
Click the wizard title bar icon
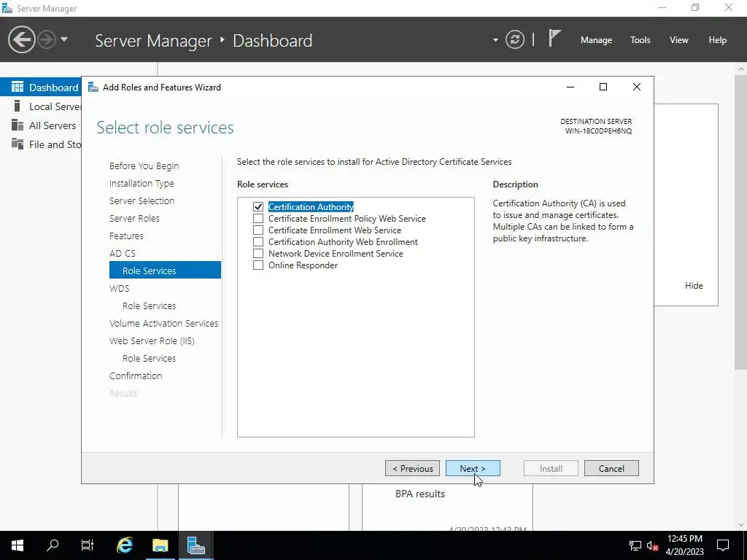click(x=93, y=87)
